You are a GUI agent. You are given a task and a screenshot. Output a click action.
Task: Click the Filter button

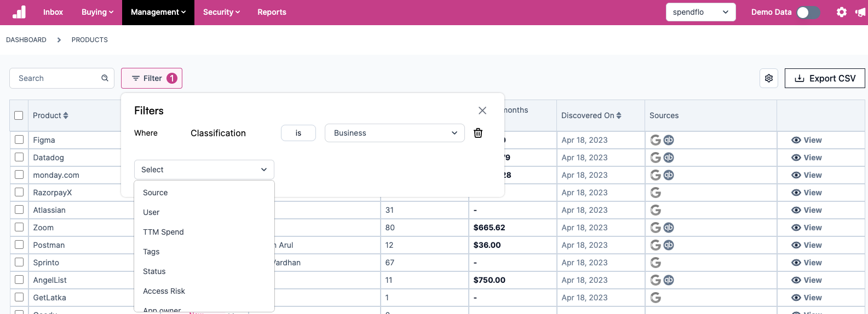point(152,78)
